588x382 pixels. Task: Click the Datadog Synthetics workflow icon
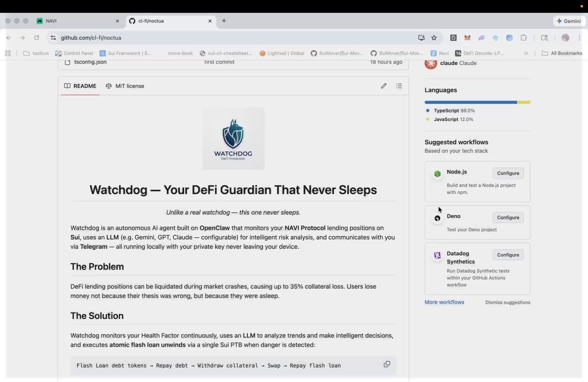pyautogui.click(x=437, y=256)
